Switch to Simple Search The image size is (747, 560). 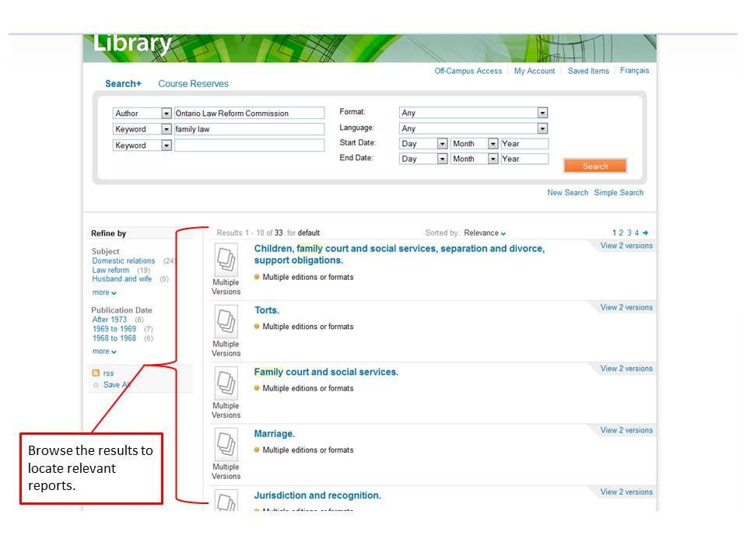click(619, 193)
